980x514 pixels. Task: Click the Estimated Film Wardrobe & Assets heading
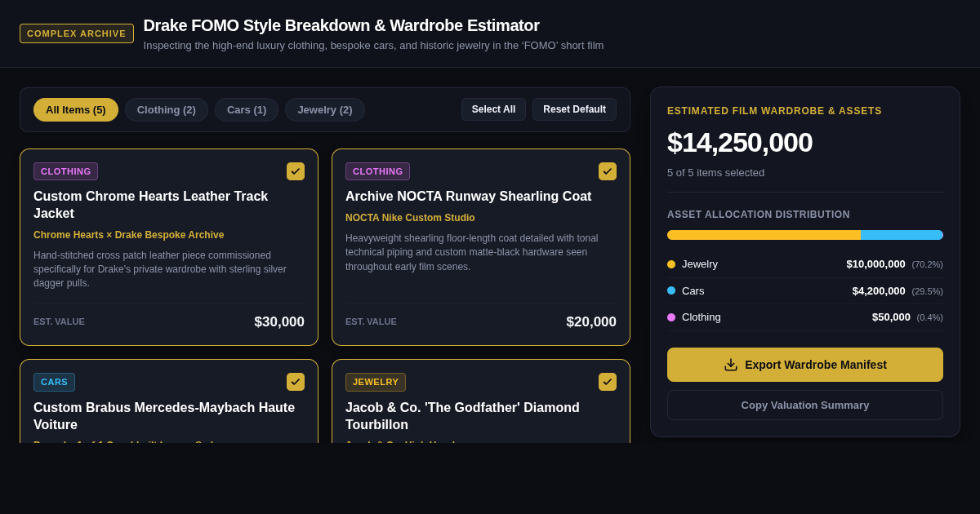774,111
